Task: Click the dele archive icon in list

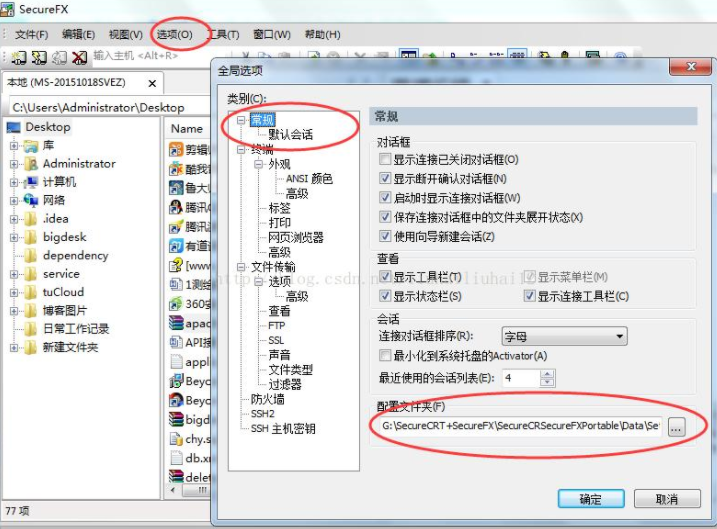Action: click(176, 476)
